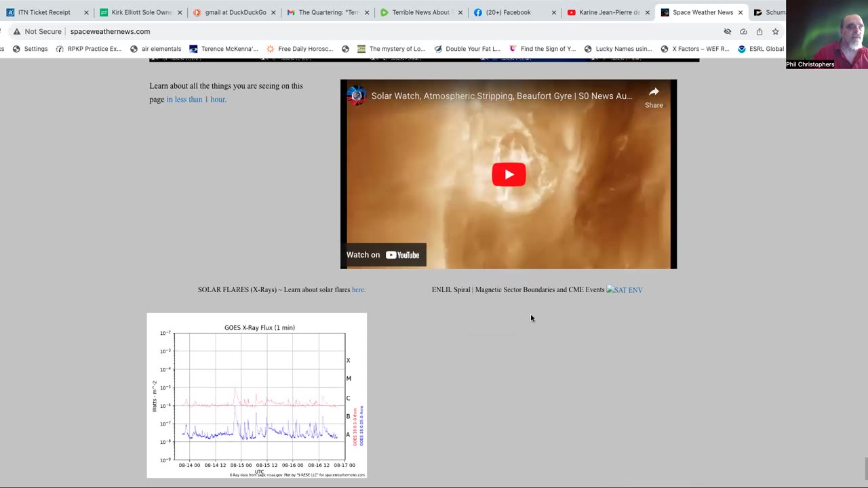Click the page vertical scrollbar thumb
Screen dimensions: 868x488
[x=865, y=468]
